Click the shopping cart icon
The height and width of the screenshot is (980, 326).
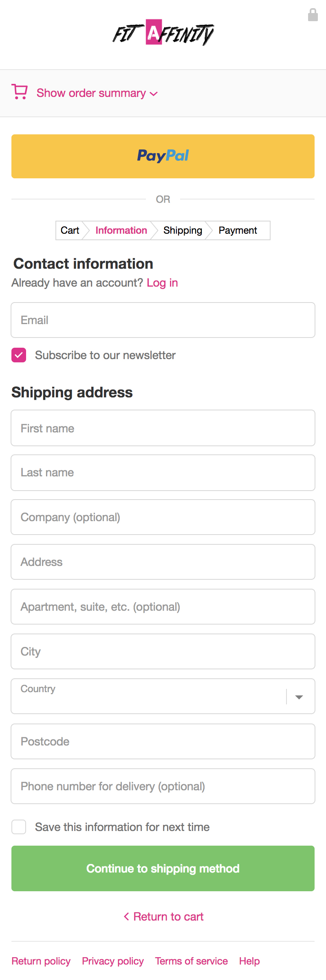coord(20,92)
